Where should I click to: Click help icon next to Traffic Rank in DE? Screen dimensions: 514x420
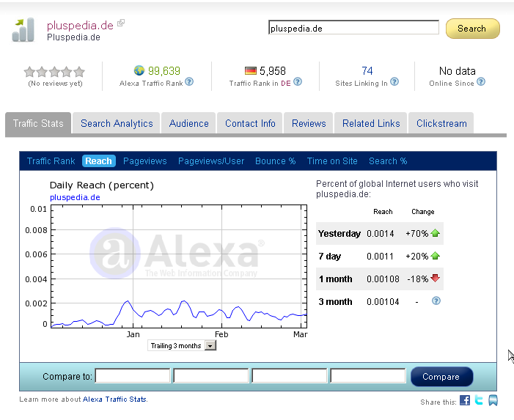297,81
